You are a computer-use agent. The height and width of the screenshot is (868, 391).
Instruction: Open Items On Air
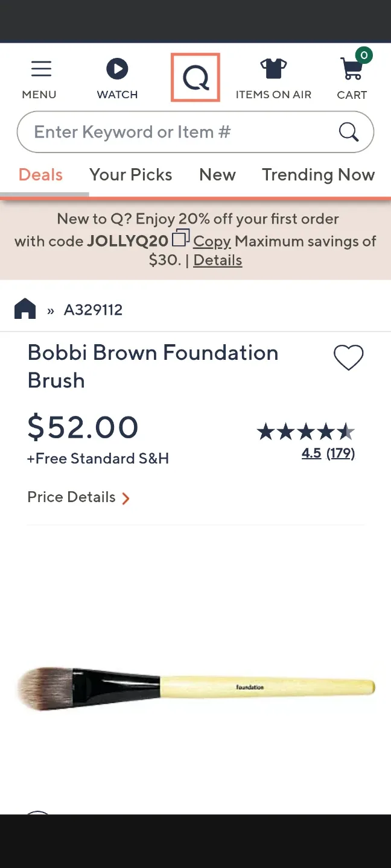[273, 68]
